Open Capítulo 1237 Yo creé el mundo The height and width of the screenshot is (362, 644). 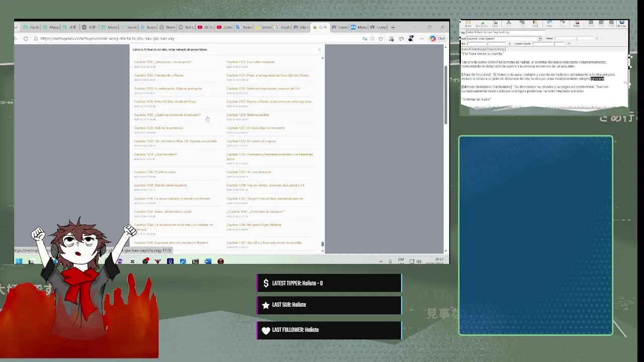coord(249,172)
